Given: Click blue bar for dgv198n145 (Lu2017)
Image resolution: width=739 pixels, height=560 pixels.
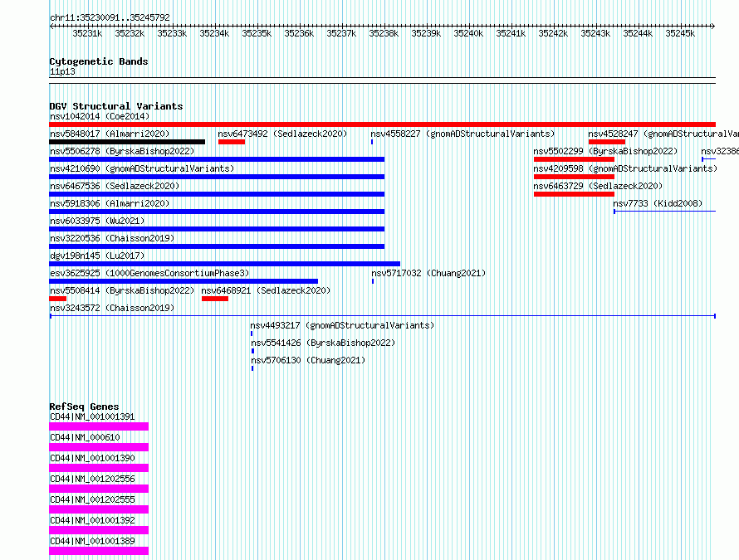Looking at the screenshot, I should [224, 264].
